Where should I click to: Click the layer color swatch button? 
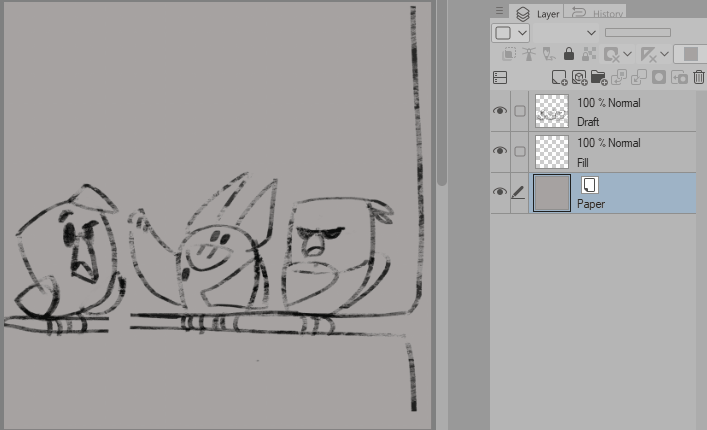[x=690, y=54]
